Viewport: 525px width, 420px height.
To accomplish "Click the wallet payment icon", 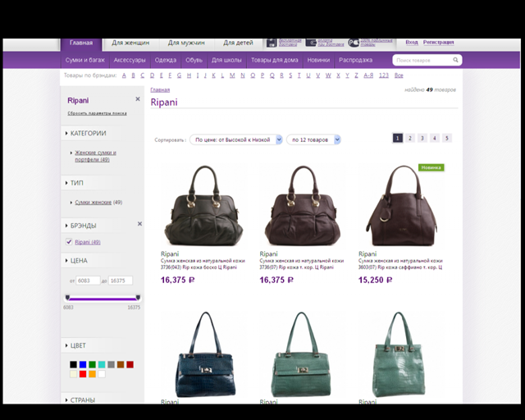I will 311,43.
